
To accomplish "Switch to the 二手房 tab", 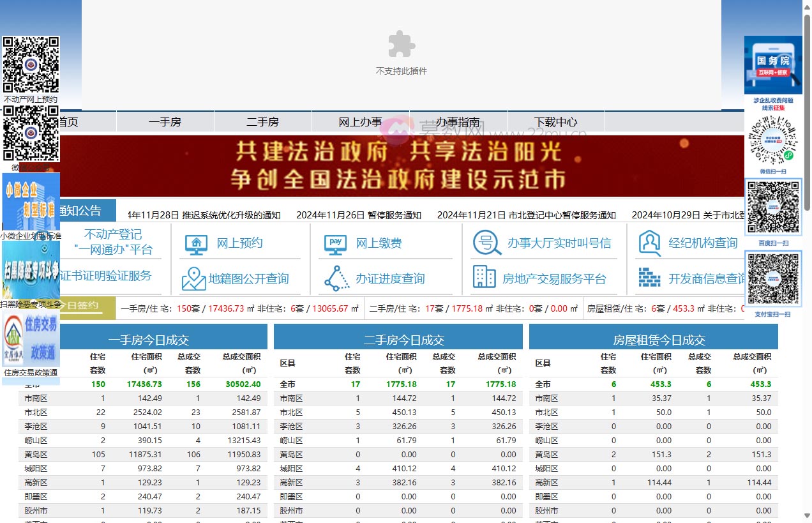I will point(262,121).
